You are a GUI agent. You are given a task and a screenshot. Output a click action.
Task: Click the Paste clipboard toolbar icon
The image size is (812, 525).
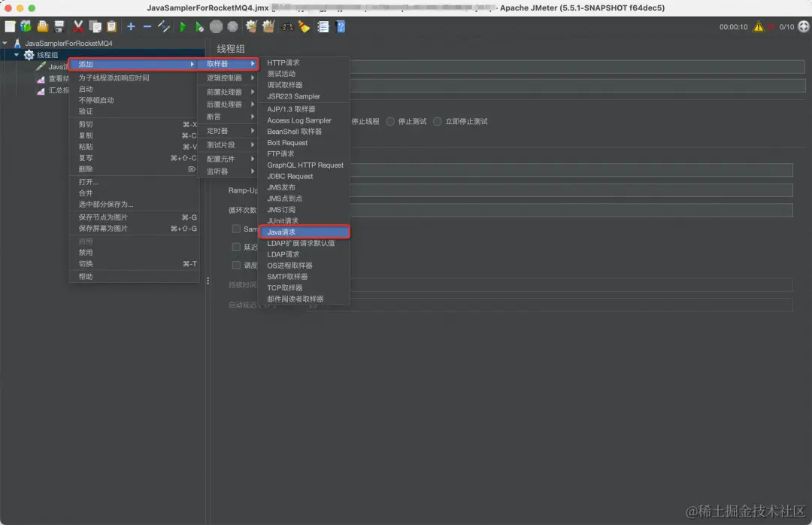(111, 26)
